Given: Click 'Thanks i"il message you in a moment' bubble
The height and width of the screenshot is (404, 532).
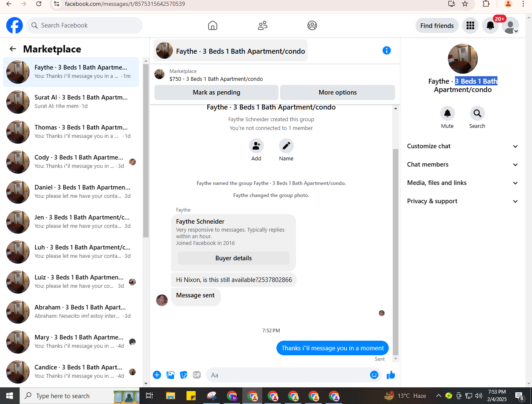Looking at the screenshot, I should (333, 348).
